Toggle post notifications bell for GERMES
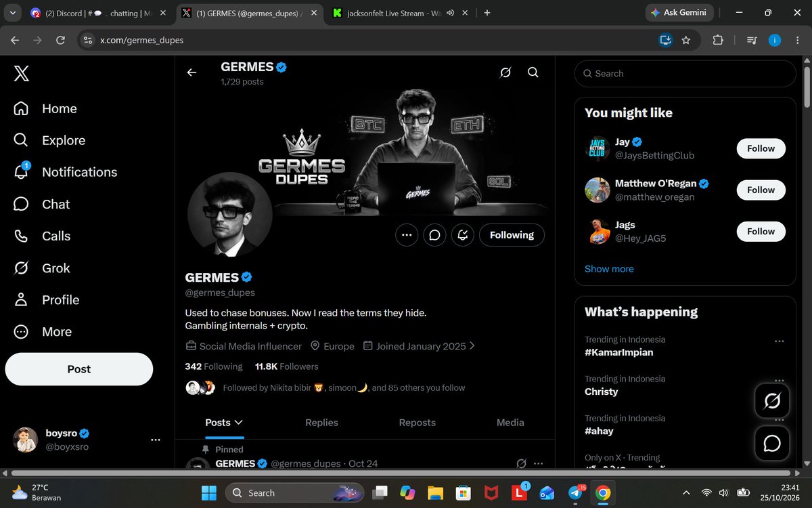The width and height of the screenshot is (812, 508). click(x=464, y=235)
